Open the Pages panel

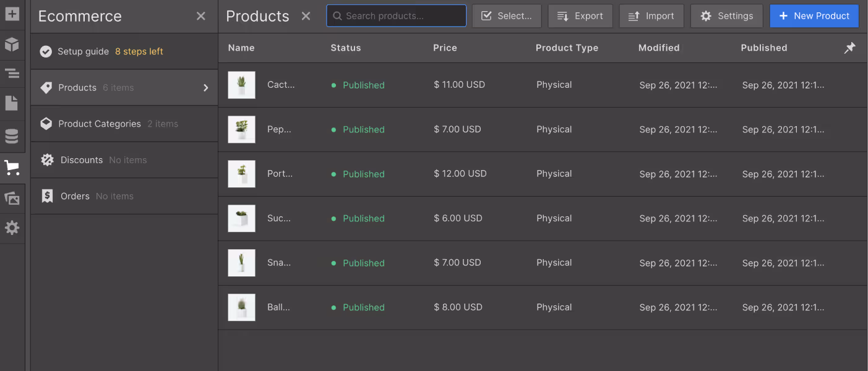(12, 103)
